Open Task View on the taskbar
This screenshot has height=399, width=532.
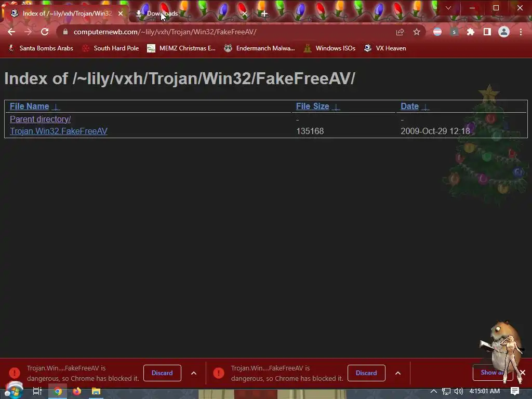[x=37, y=391]
